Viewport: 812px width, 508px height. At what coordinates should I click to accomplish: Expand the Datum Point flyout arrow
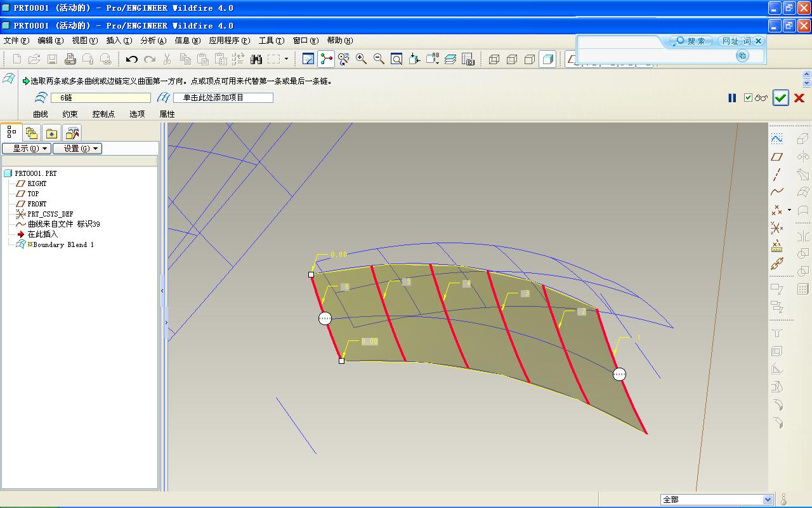pos(789,210)
